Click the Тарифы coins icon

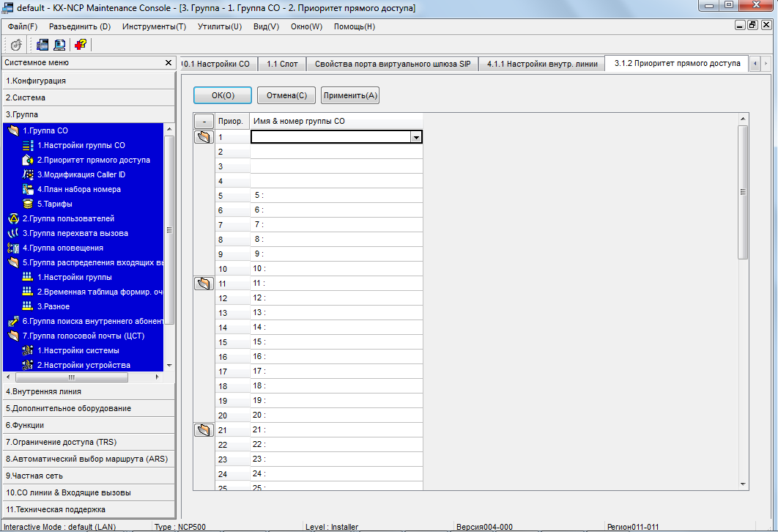click(29, 204)
